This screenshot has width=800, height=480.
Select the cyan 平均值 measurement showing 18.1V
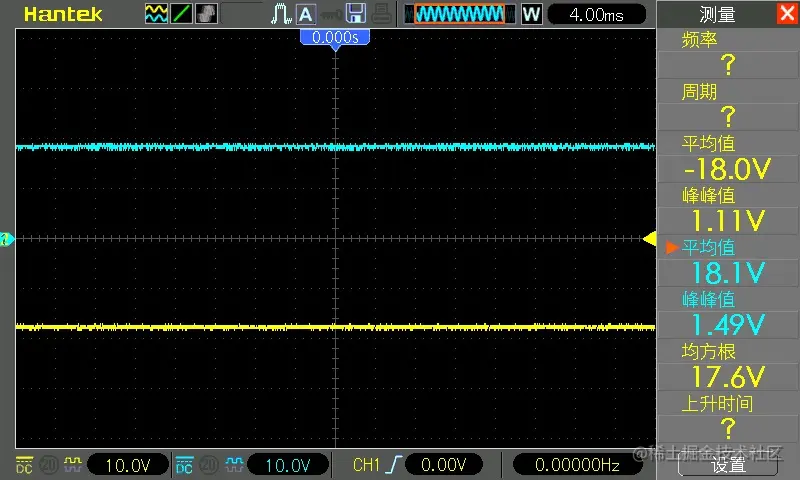728,261
